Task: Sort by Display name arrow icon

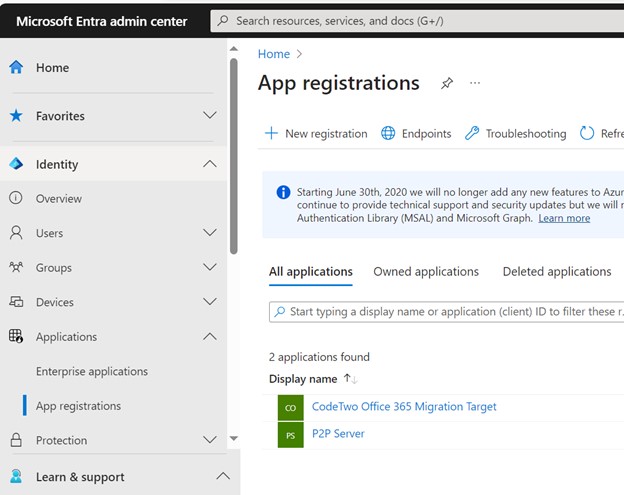Action: (351, 378)
